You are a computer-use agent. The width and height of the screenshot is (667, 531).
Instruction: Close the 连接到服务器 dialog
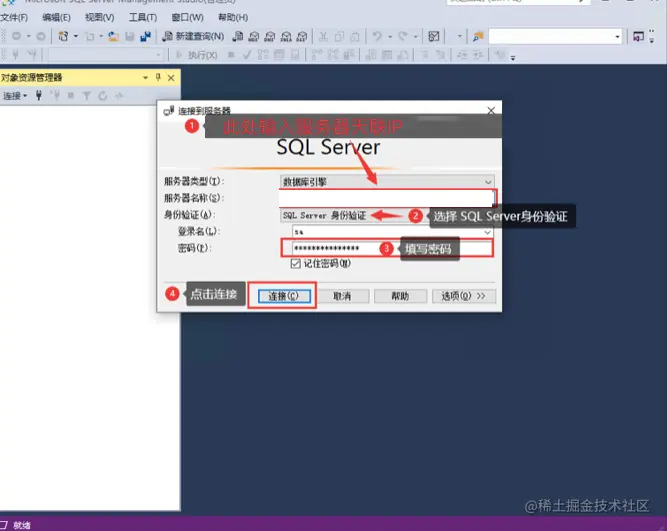[491, 111]
